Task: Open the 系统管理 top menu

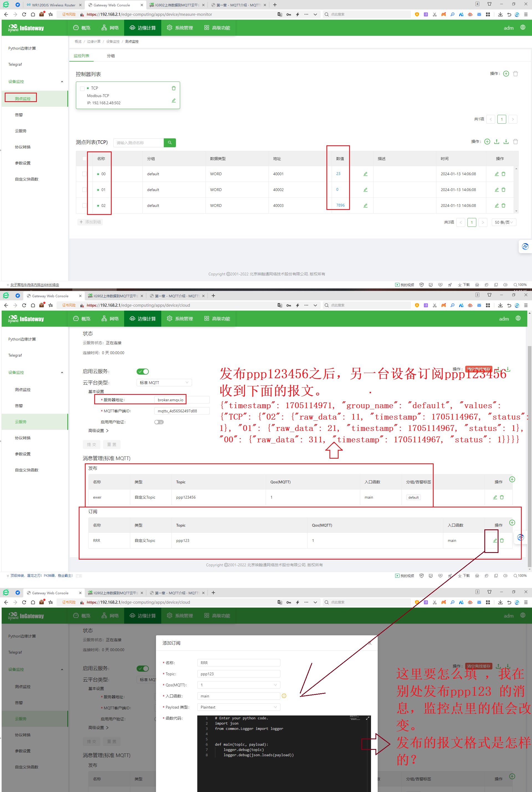Action: coord(180,28)
